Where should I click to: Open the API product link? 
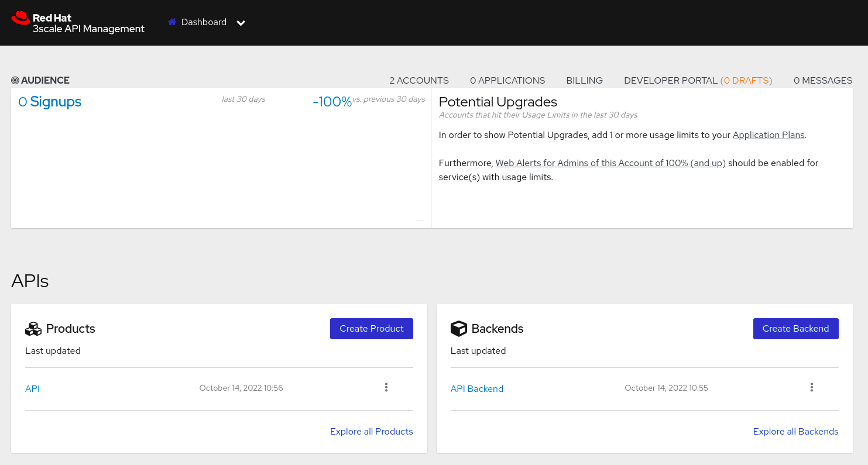pos(33,389)
